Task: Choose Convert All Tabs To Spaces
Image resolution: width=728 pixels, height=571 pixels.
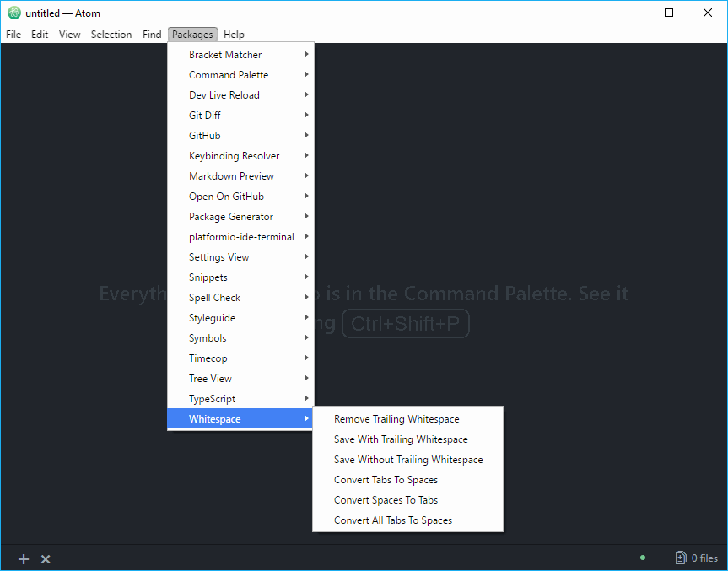Action: click(393, 520)
